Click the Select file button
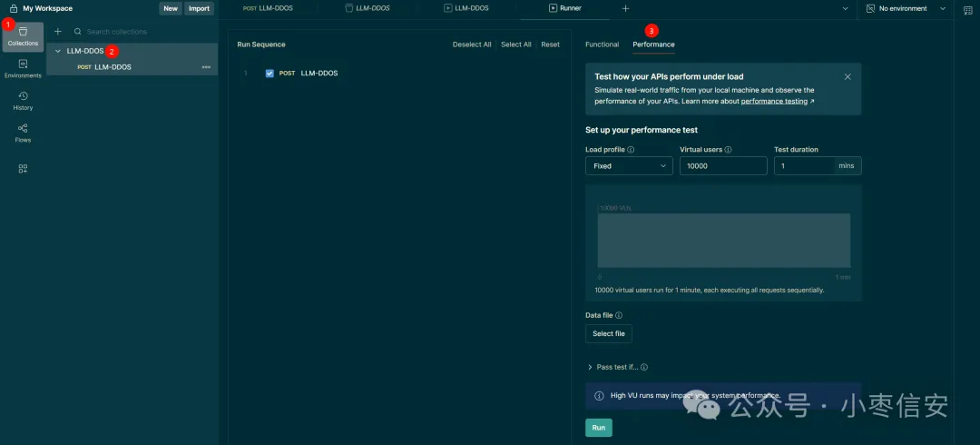The height and width of the screenshot is (445, 980). (x=609, y=333)
